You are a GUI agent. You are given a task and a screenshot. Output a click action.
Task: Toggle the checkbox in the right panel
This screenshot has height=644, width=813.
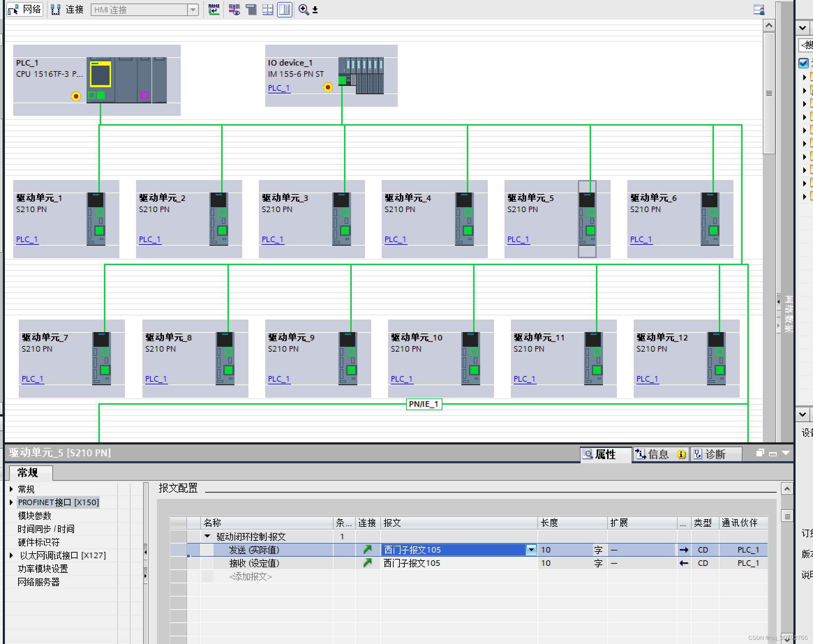[x=803, y=62]
